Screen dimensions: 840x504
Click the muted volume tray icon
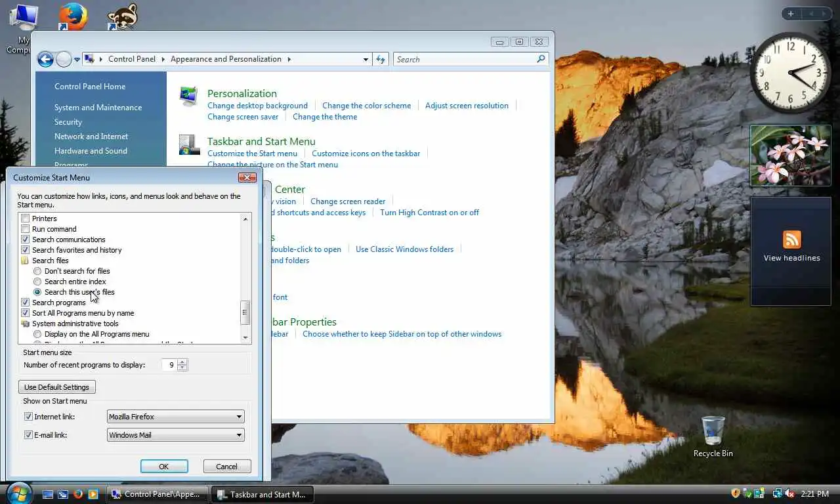789,493
